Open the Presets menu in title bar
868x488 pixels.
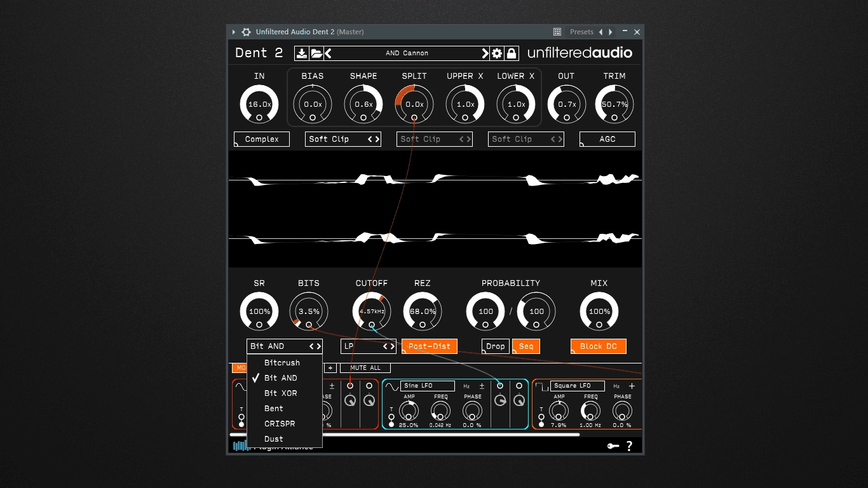[581, 32]
